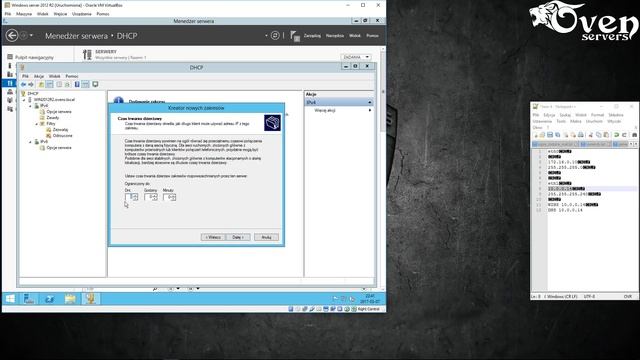640x360 pixels.
Task: Click the Dalej (Next) wizard button
Action: click(238, 237)
